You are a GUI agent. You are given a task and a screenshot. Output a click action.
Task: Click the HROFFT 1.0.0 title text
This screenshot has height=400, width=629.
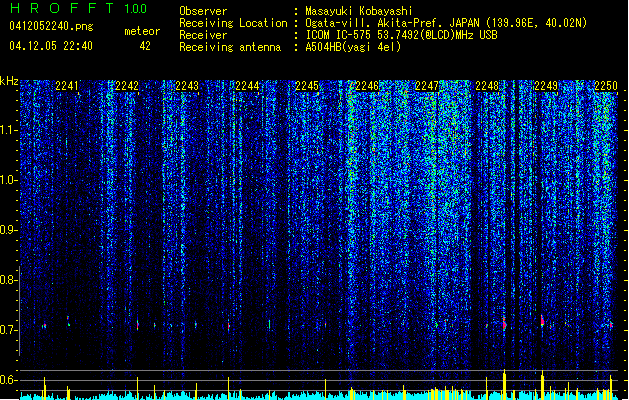tap(79, 8)
